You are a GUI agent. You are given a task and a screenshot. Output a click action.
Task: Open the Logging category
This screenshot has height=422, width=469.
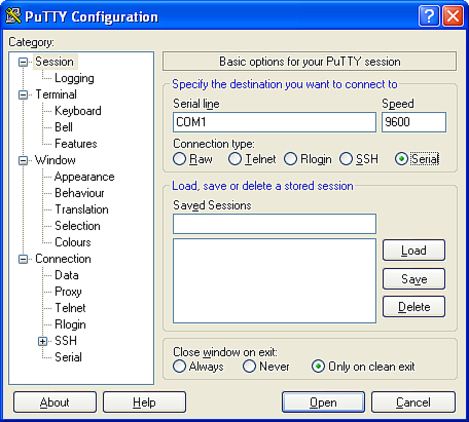tap(74, 78)
